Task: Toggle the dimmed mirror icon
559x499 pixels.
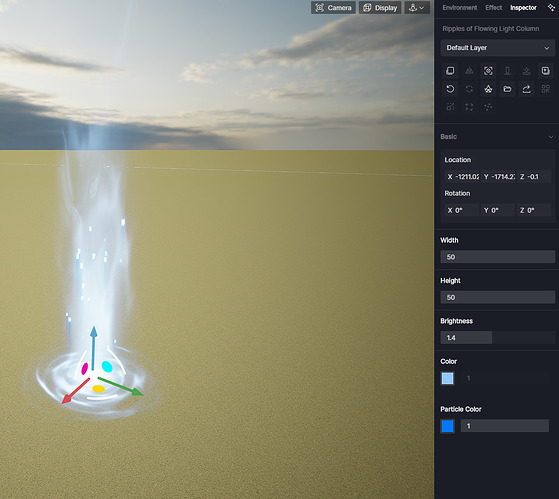Action: 469,71
